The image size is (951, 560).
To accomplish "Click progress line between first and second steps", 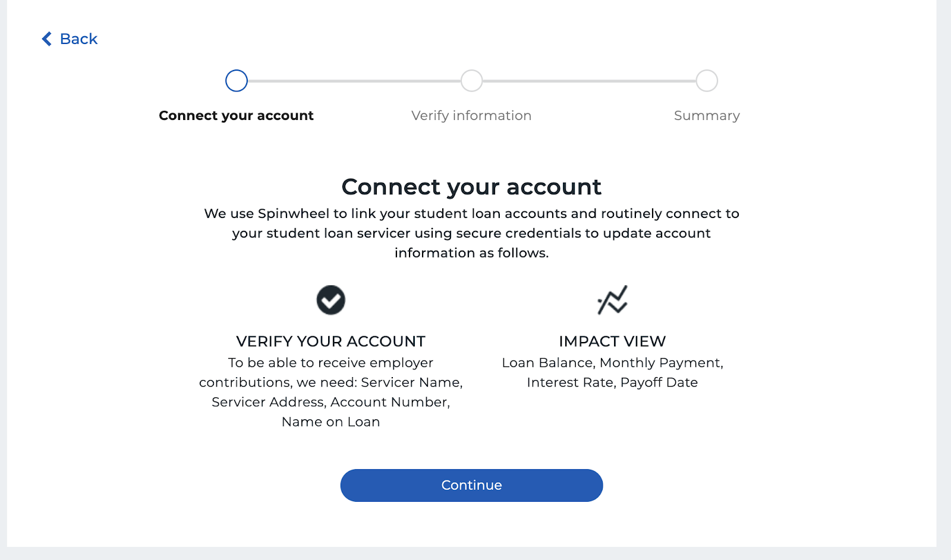I will click(x=354, y=81).
